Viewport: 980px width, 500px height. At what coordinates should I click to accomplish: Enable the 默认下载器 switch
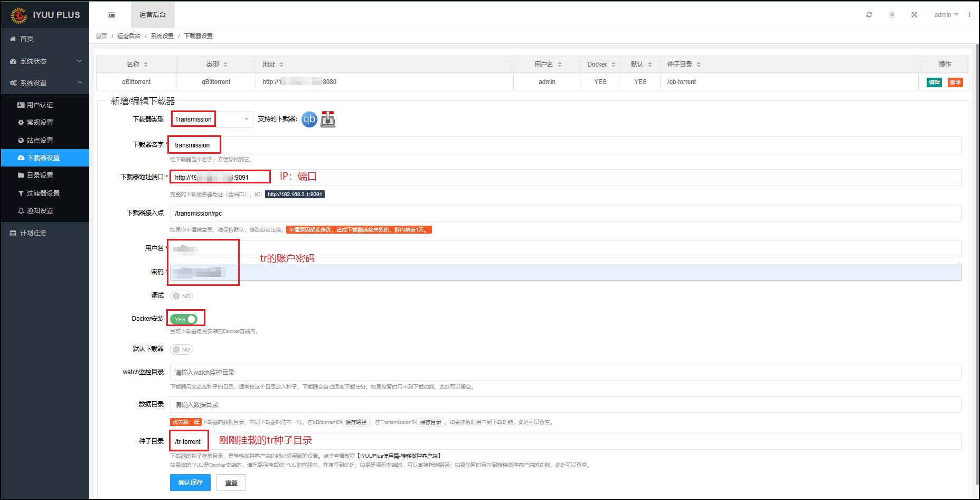(x=181, y=349)
